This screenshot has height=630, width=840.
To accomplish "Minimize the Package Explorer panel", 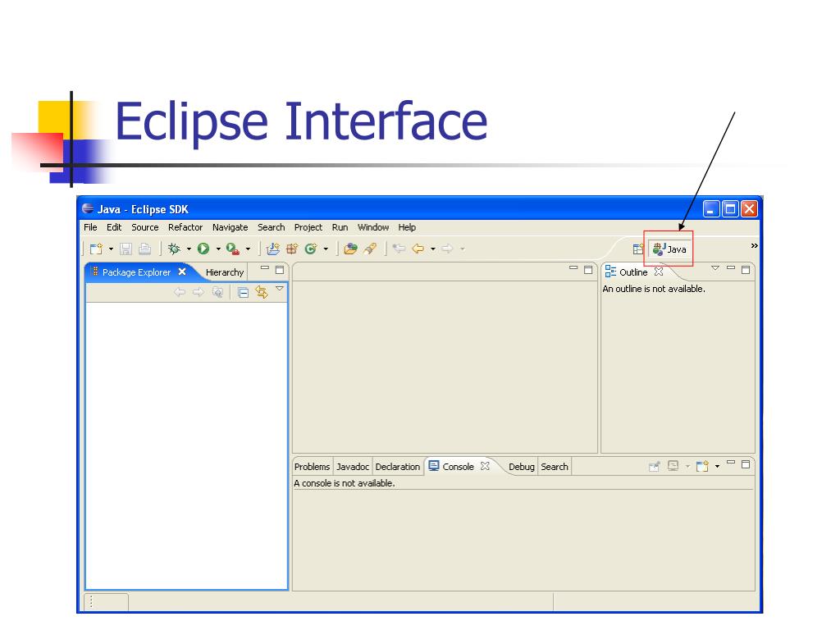I will 265,268.
